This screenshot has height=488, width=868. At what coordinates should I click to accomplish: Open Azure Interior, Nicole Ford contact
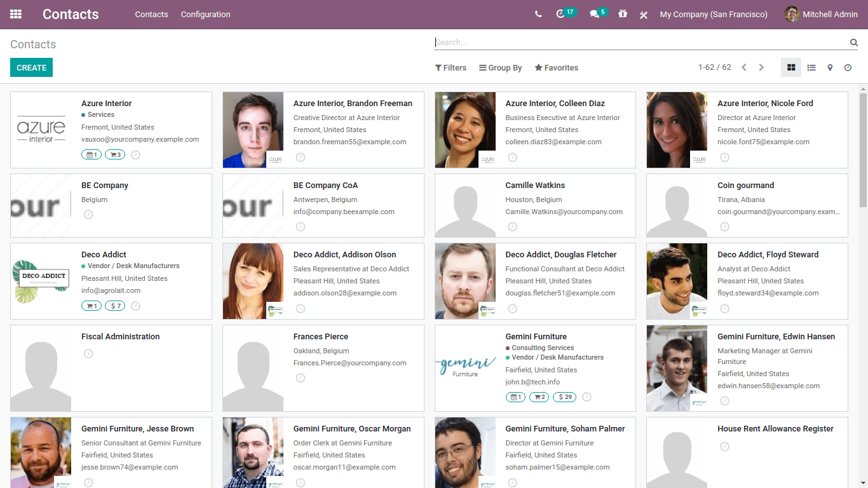(747, 130)
